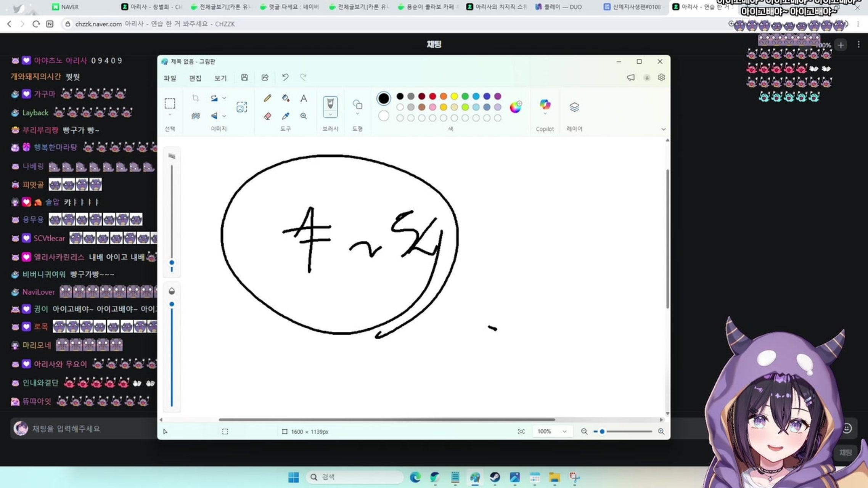The width and height of the screenshot is (868, 488).
Task: Click the Magnifier tool
Action: coord(304,116)
